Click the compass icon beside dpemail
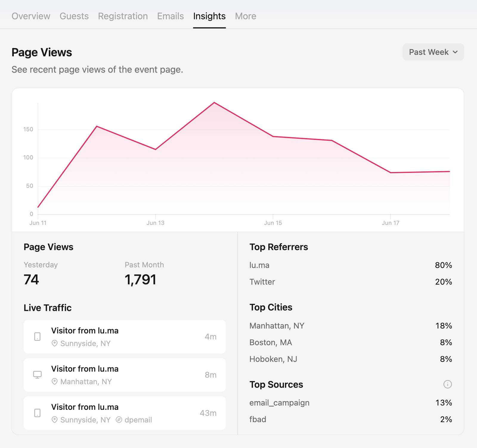This screenshot has width=477, height=448. pyautogui.click(x=119, y=420)
